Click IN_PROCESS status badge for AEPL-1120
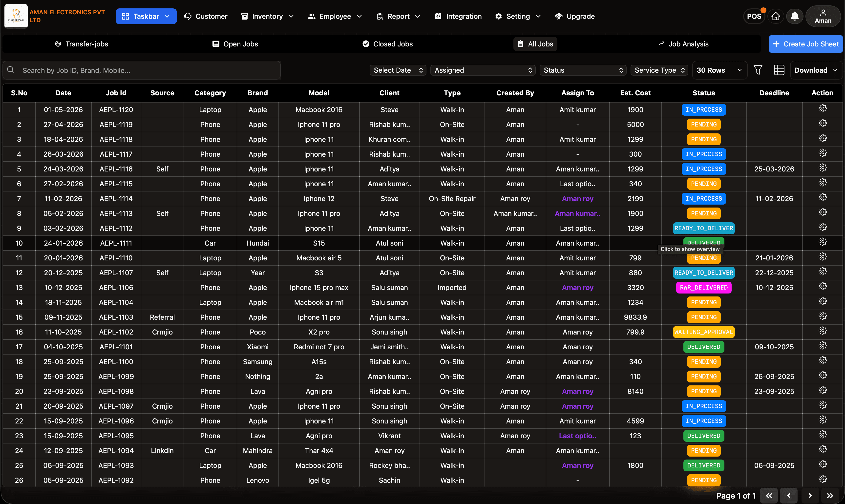Screen dimensions: 845x504 tap(703, 110)
